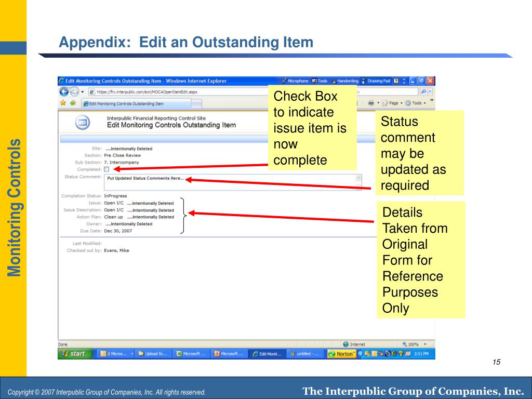Viewport: 532px width, 399px height.
Task: Click the Print icon in the command bar
Action: point(371,103)
